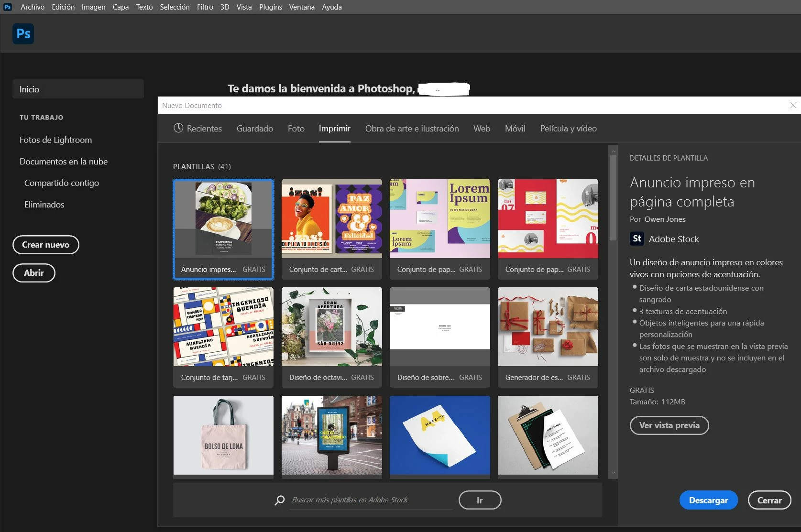This screenshot has width=801, height=532.
Task: Select the pastel Lorem Ipsum stationery template
Action: (x=439, y=229)
